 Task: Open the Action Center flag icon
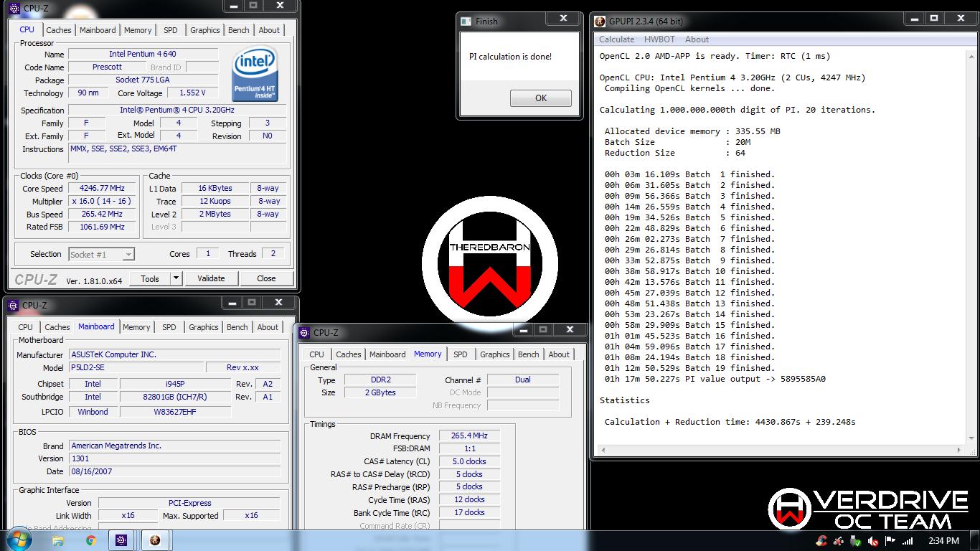(890, 541)
